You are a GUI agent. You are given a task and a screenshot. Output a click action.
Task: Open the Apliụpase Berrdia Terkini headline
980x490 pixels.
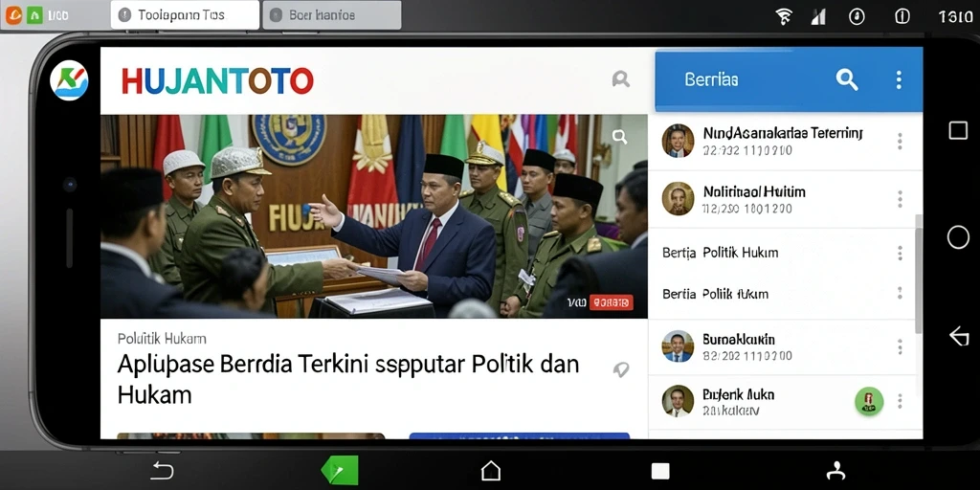[x=348, y=379]
